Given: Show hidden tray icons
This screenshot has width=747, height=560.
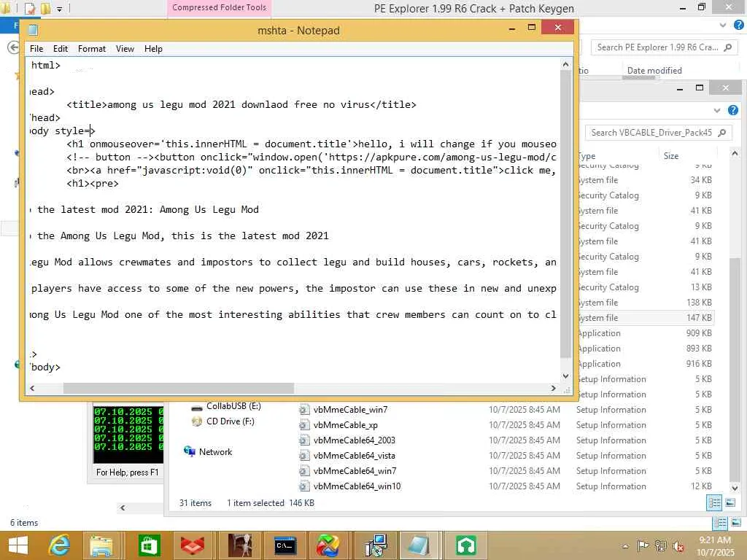Looking at the screenshot, I should tap(625, 545).
